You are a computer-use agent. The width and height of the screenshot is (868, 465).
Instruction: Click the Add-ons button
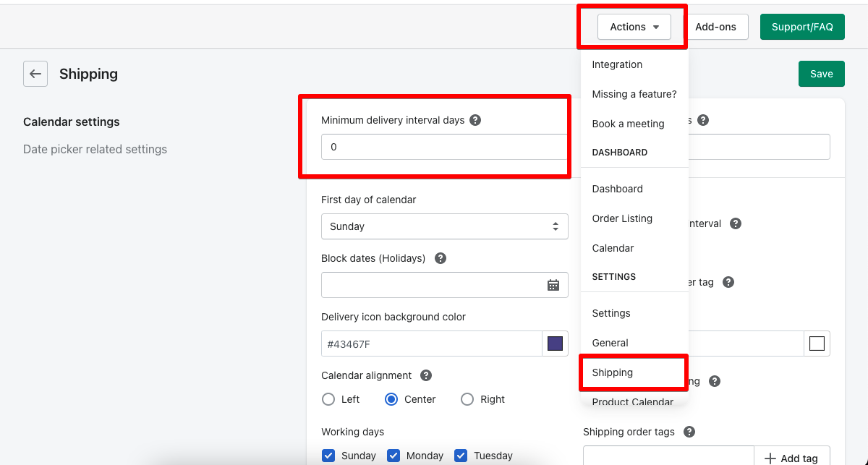click(x=715, y=27)
